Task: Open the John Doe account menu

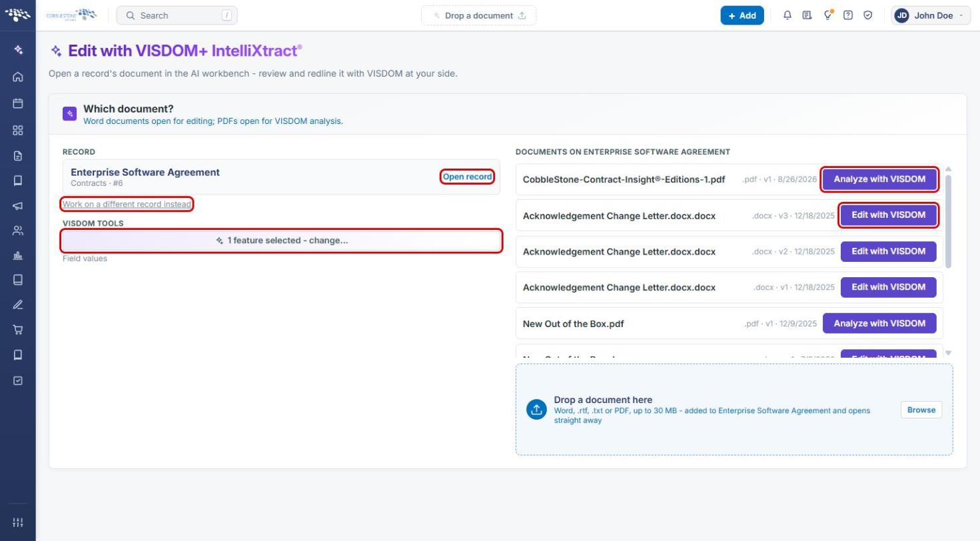Action: tap(931, 15)
